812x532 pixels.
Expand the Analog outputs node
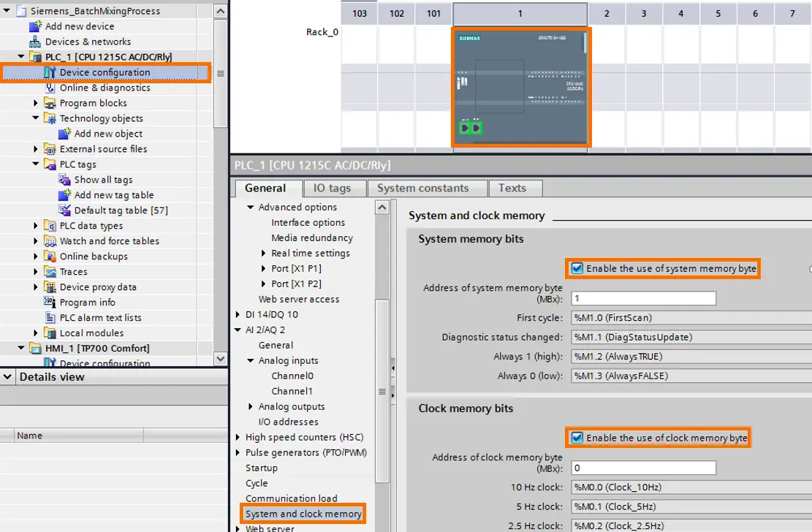coord(250,406)
